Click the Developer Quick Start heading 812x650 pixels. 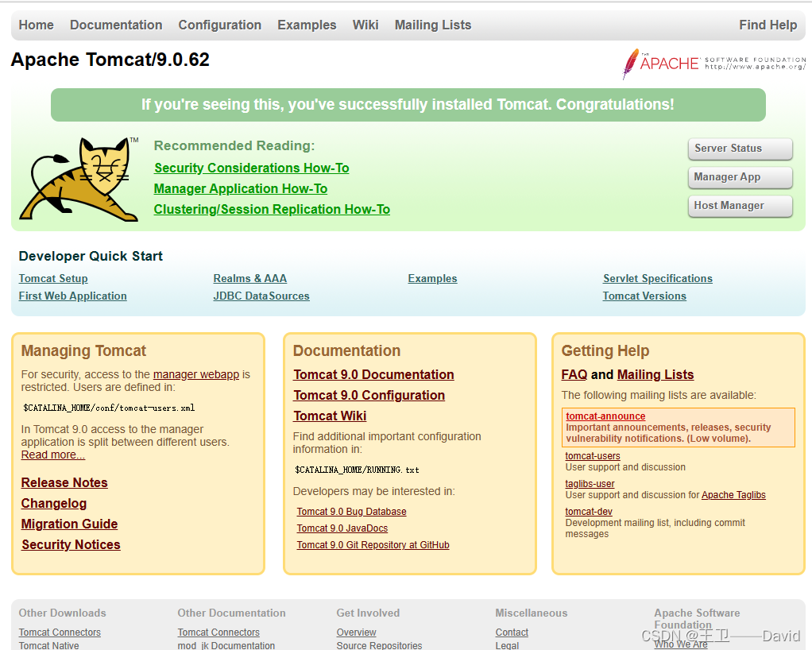click(91, 257)
